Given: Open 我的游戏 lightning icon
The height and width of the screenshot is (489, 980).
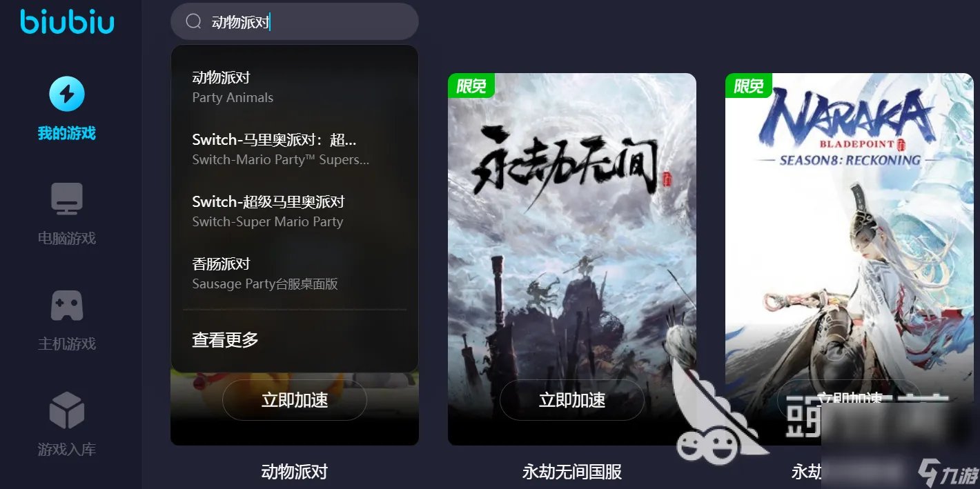Looking at the screenshot, I should click(x=67, y=94).
